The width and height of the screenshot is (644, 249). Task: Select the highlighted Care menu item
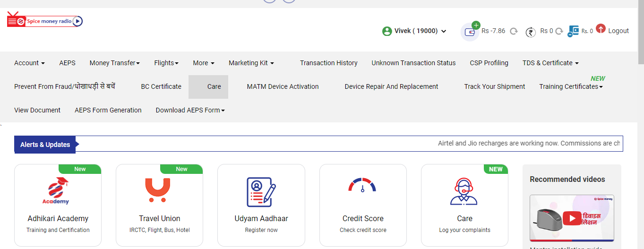tap(208, 87)
